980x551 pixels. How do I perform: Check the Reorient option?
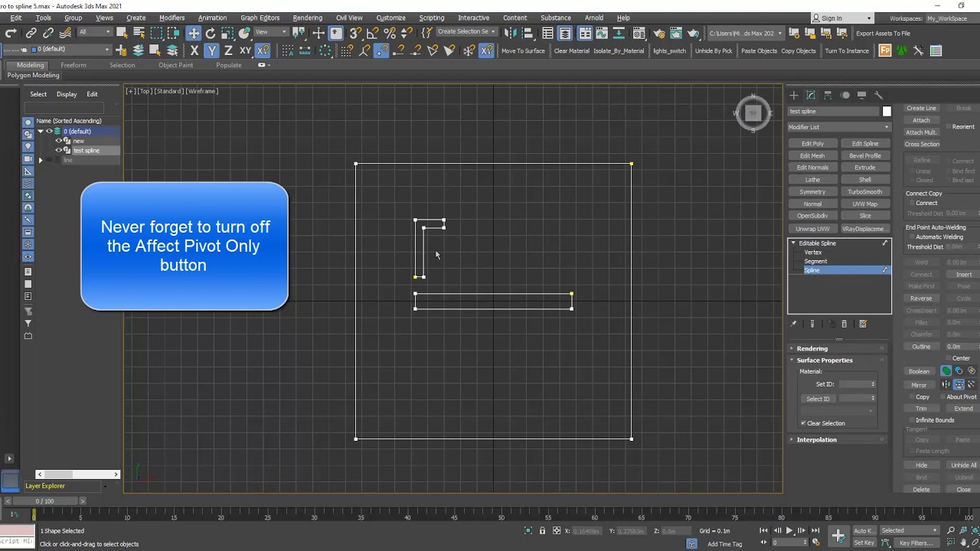948,127
